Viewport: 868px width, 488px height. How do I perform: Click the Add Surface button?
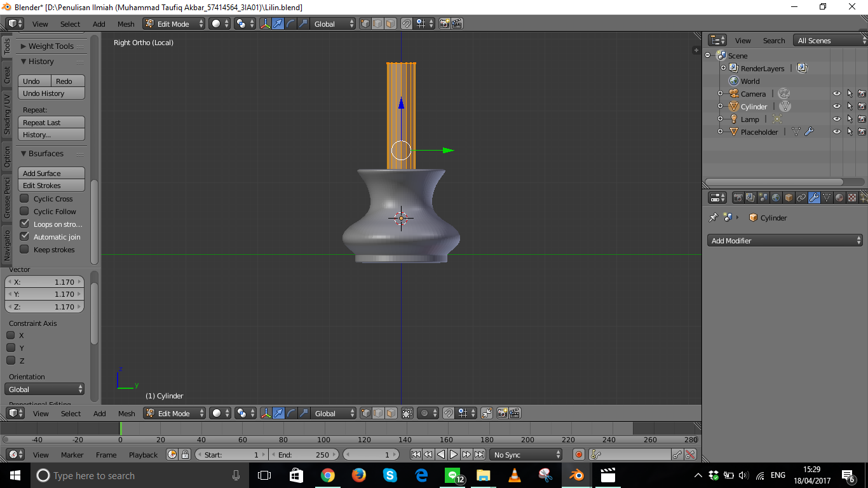tap(51, 173)
